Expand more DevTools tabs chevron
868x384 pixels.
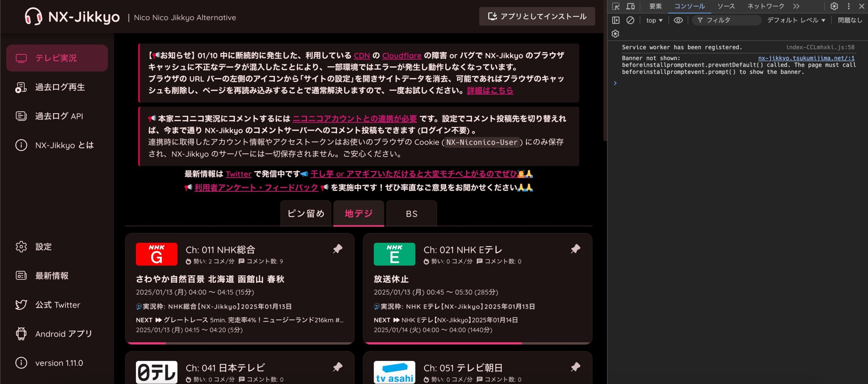[x=796, y=6]
